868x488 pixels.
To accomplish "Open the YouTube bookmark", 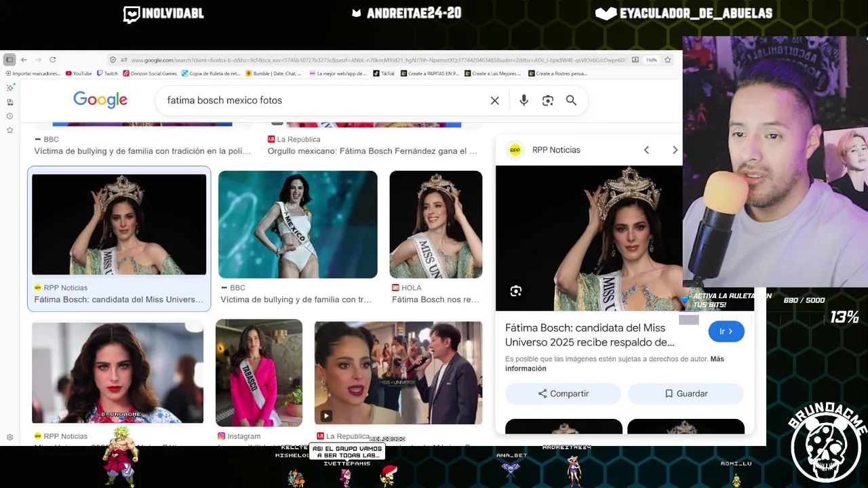I will click(x=79, y=73).
